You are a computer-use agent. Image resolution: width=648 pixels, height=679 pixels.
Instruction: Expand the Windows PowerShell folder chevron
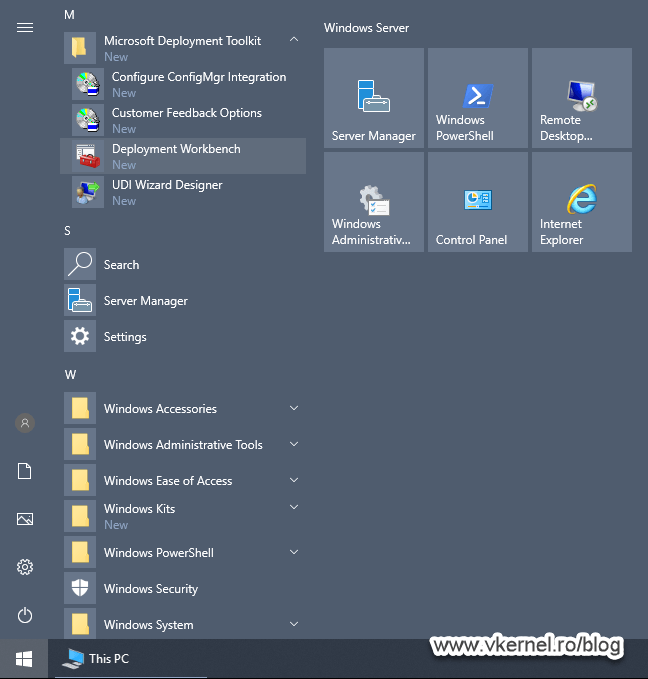point(294,552)
